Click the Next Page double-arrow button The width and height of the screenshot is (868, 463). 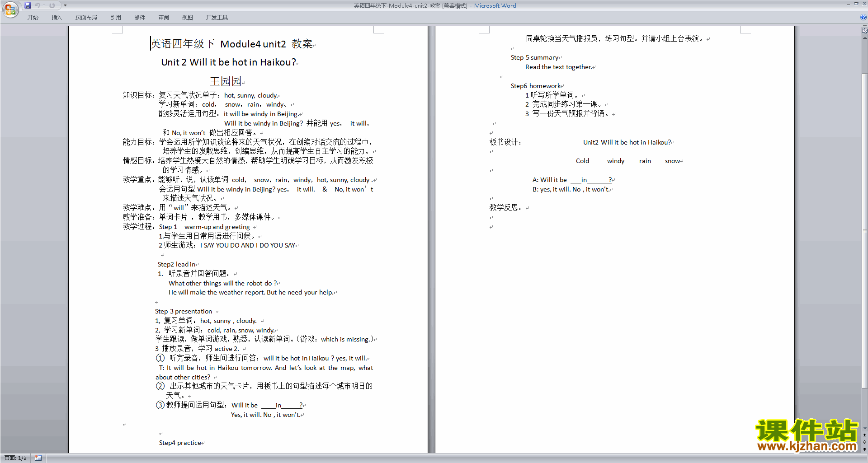[864, 449]
